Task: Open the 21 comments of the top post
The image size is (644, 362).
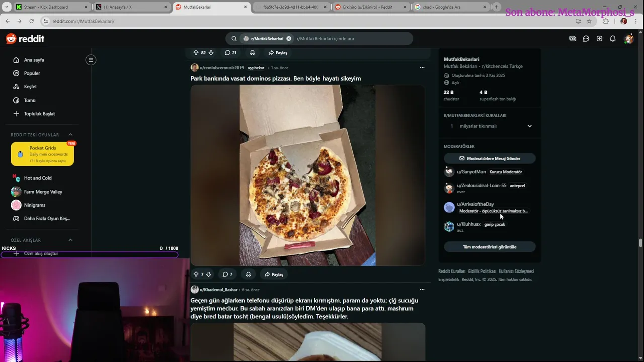Action: 231,53
